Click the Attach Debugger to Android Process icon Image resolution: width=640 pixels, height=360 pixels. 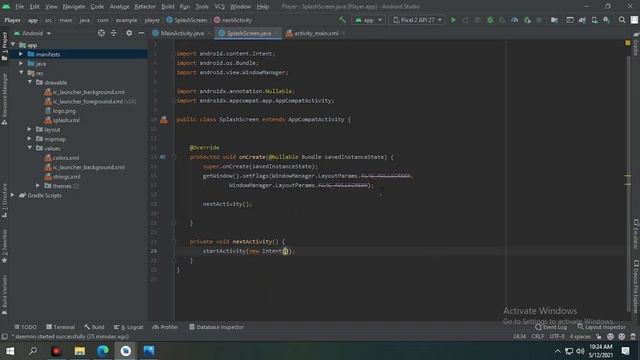tap(527, 20)
